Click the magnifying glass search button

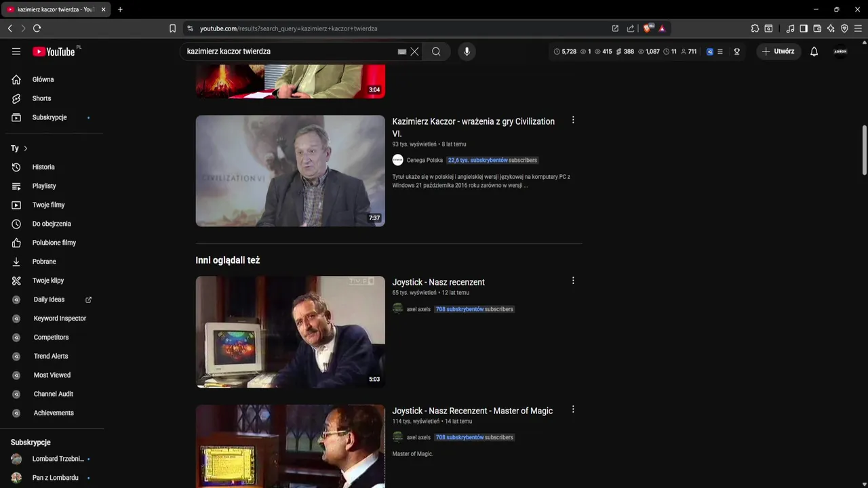coord(436,52)
